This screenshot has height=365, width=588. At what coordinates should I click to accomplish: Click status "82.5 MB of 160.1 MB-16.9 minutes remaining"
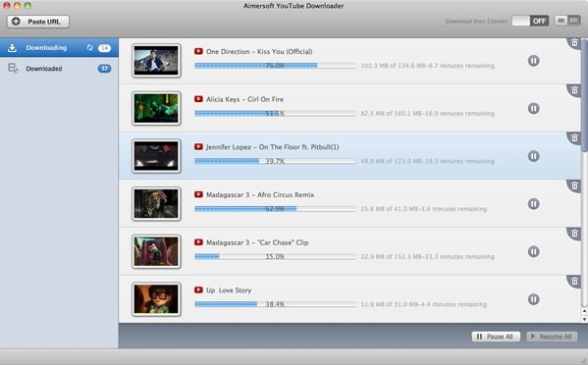(x=427, y=113)
